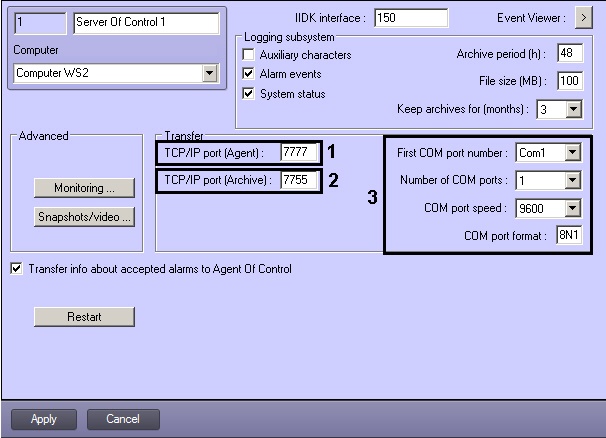This screenshot has height=438, width=606.
Task: Click the File size (MB) field
Action: pyautogui.click(x=570, y=81)
